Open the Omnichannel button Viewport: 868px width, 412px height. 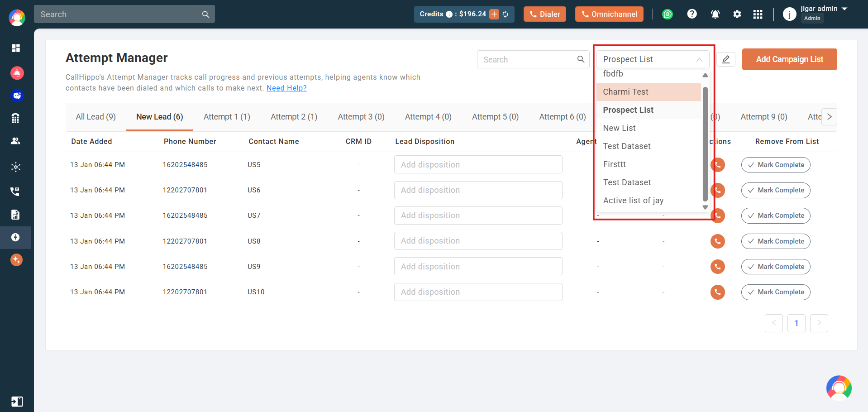pyautogui.click(x=609, y=14)
